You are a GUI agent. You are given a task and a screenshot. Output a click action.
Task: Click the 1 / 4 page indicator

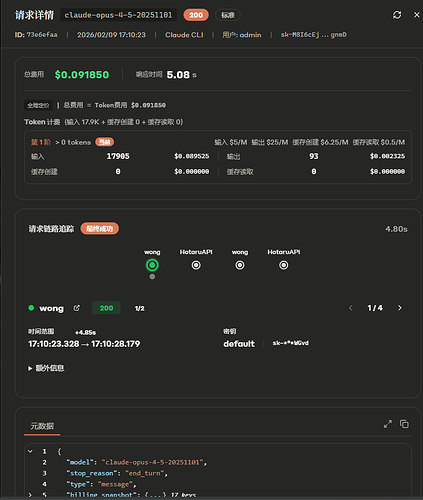375,308
